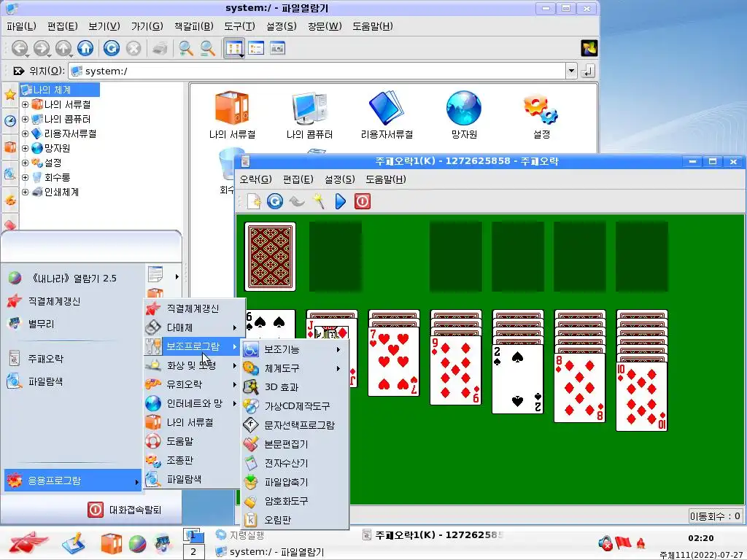Expand the 인쇄체계 tree node
This screenshot has height=560, width=747.
[26, 192]
